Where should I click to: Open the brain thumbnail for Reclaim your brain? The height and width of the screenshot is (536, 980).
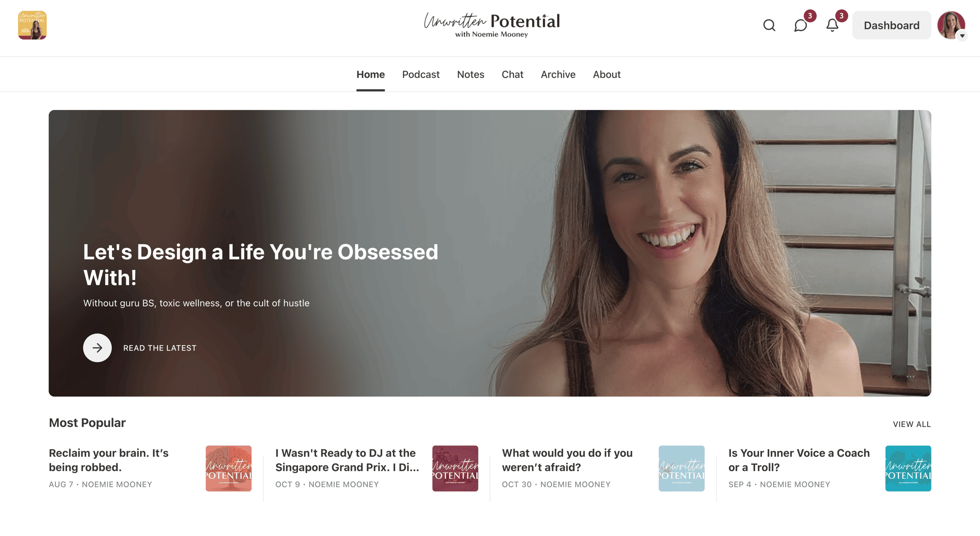click(x=229, y=468)
